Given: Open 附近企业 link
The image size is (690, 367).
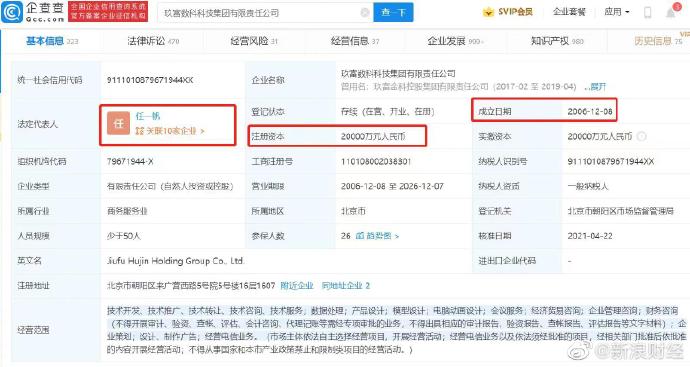Looking at the screenshot, I should point(297,286).
